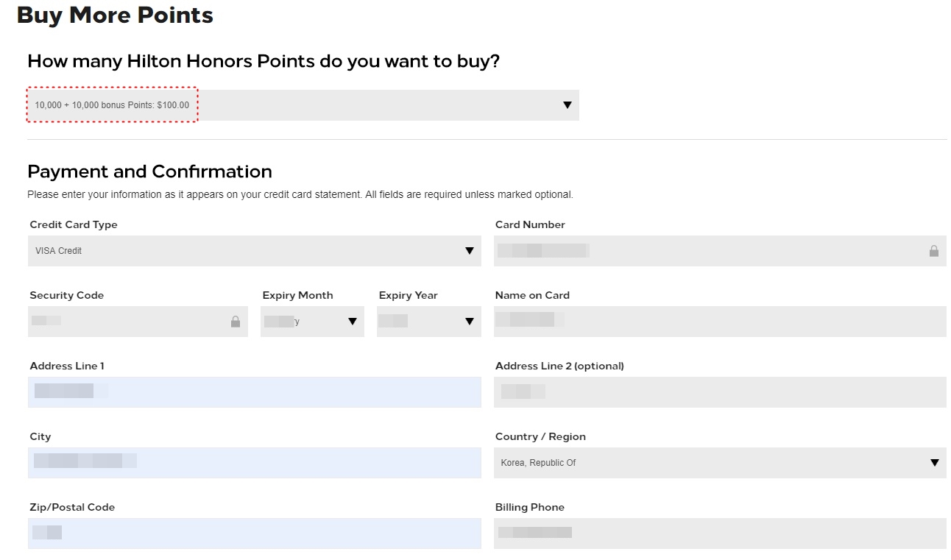The image size is (951, 560).
Task: Open the Hilton Honors Points quantity dropdown
Action: tap(303, 105)
